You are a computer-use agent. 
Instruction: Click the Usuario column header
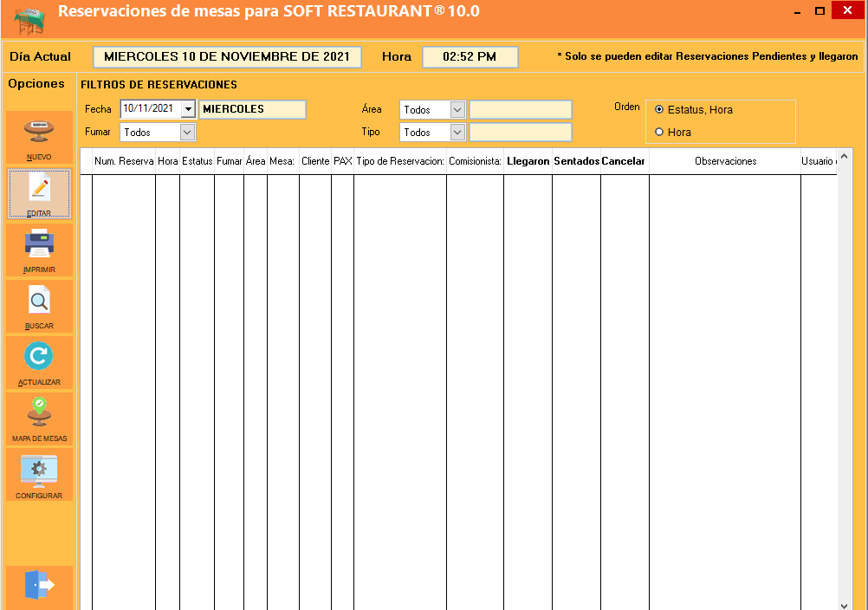(819, 161)
